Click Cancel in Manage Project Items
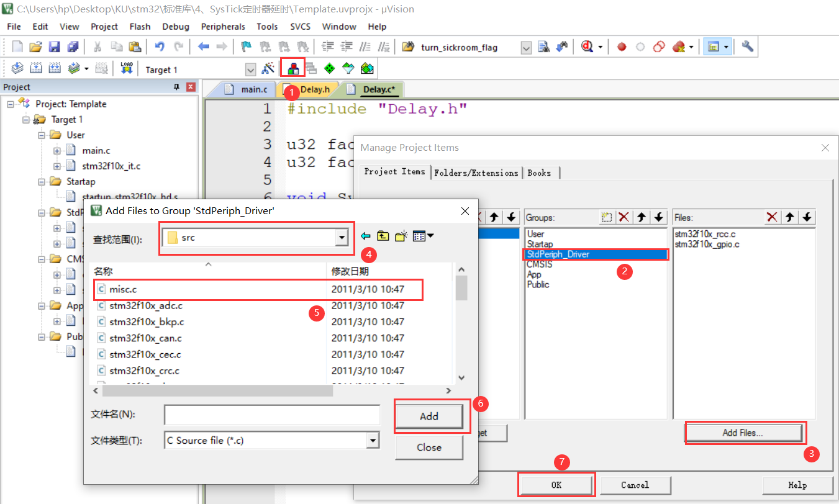 [635, 485]
